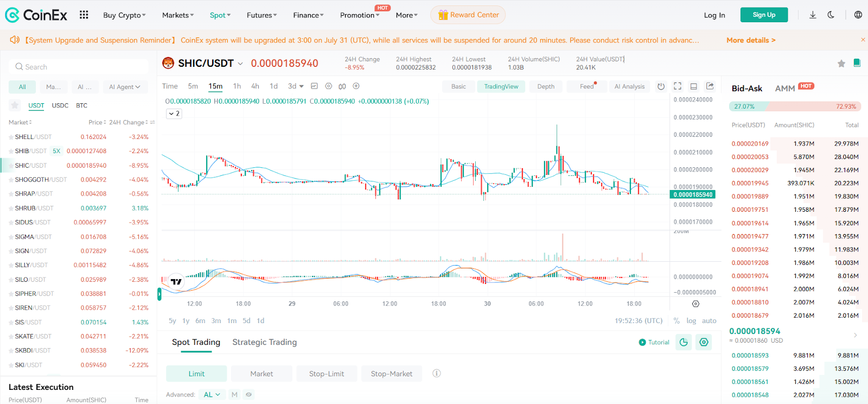Collapse the chart indicator legend
The image size is (868, 404).
tap(174, 113)
